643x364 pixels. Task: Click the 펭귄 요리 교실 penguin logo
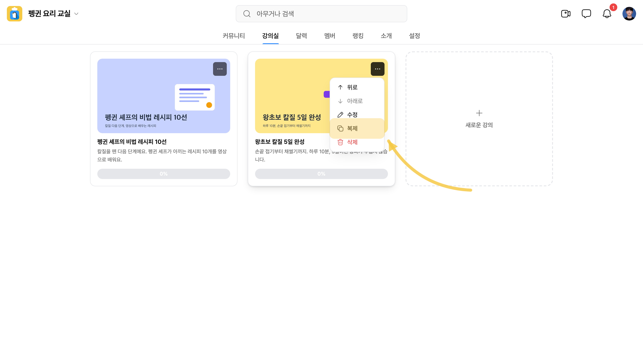15,14
